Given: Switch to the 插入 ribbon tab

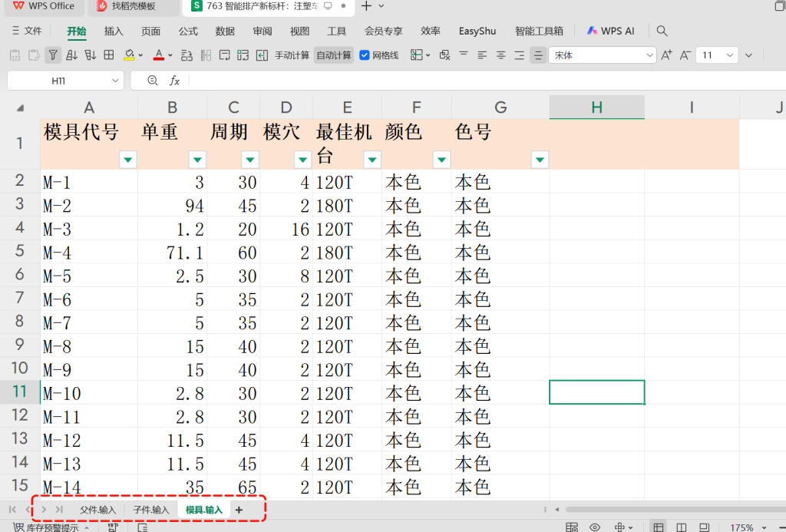Looking at the screenshot, I should click(x=114, y=31).
